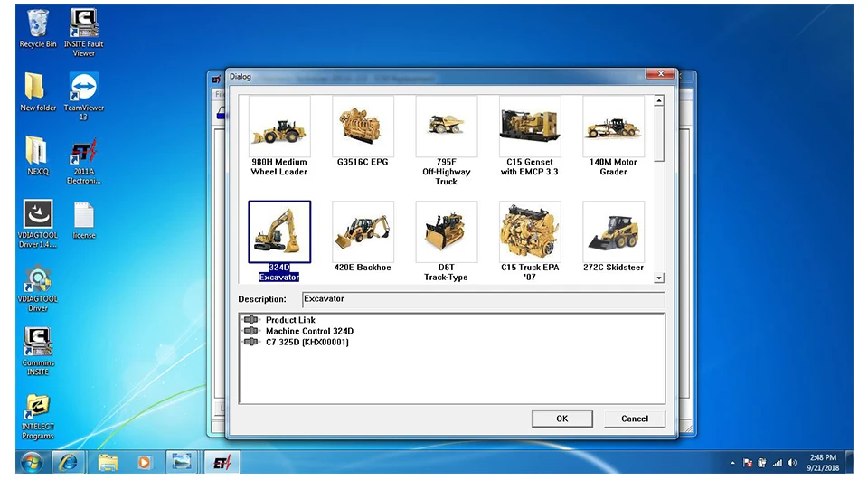This screenshot has height=480, width=868.
Task: Open Windows Media Player from taskbar
Action: click(144, 462)
